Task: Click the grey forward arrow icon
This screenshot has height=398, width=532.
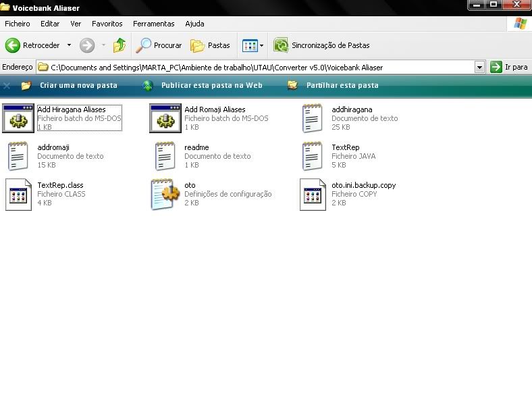Action: coord(87,45)
